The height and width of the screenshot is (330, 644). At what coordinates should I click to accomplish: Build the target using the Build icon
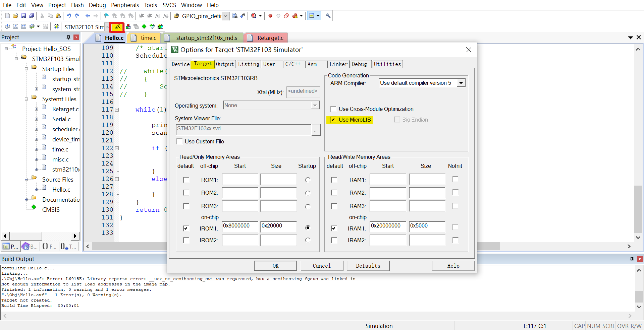15,26
